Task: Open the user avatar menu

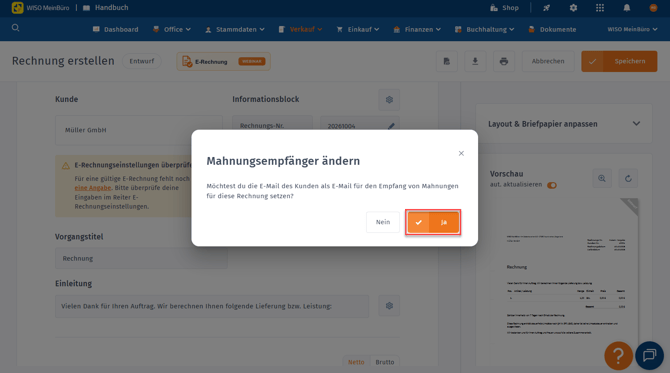Action: (653, 8)
